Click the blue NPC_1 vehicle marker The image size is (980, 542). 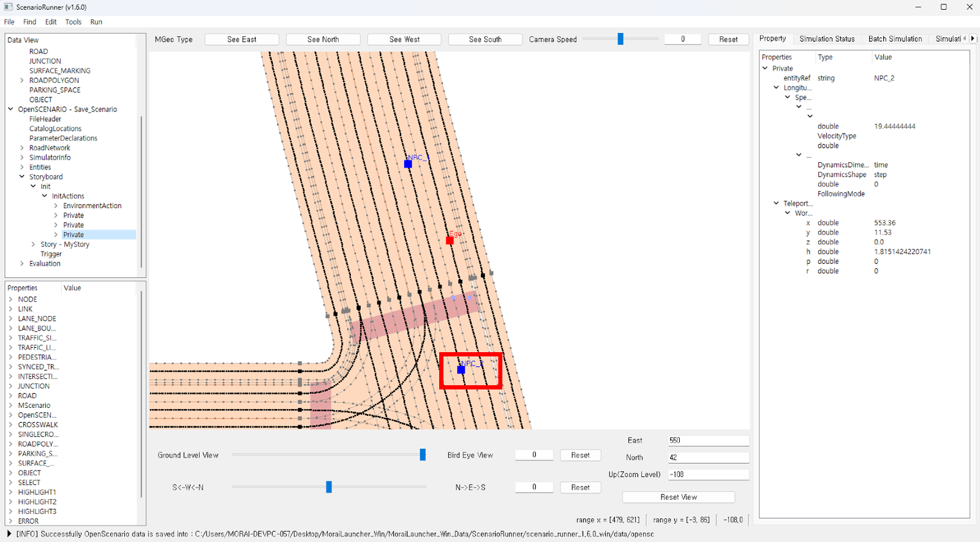(x=408, y=164)
